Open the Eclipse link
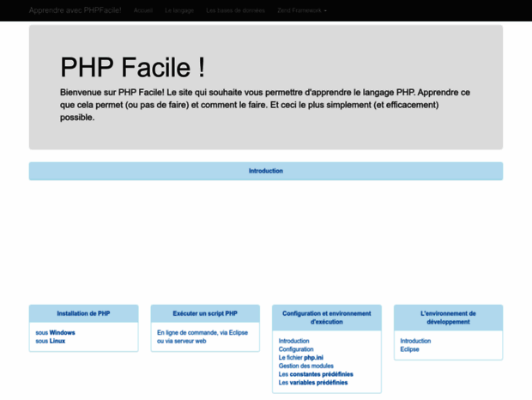The width and height of the screenshot is (532, 400). (x=409, y=349)
